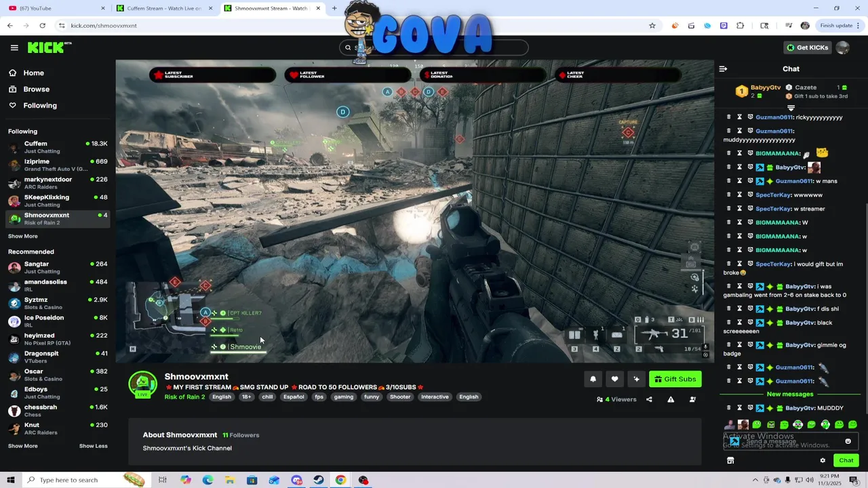This screenshot has width=868, height=488.
Task: Open Ice Poseidon in Recommended list
Action: 57,321
